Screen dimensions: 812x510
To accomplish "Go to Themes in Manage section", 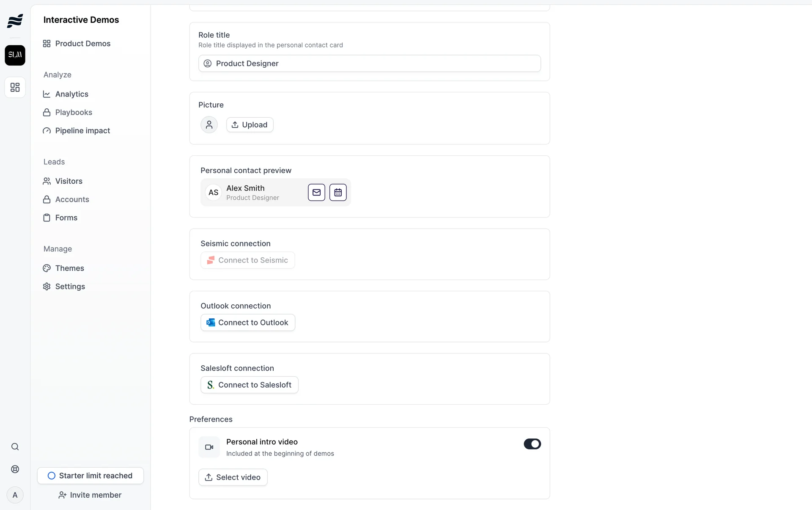I will tap(69, 268).
